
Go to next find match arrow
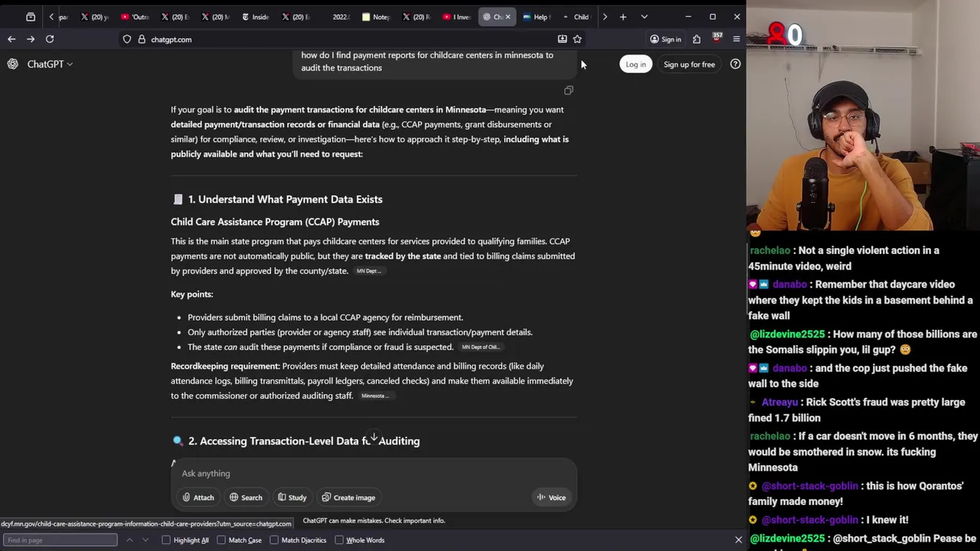[x=145, y=540]
